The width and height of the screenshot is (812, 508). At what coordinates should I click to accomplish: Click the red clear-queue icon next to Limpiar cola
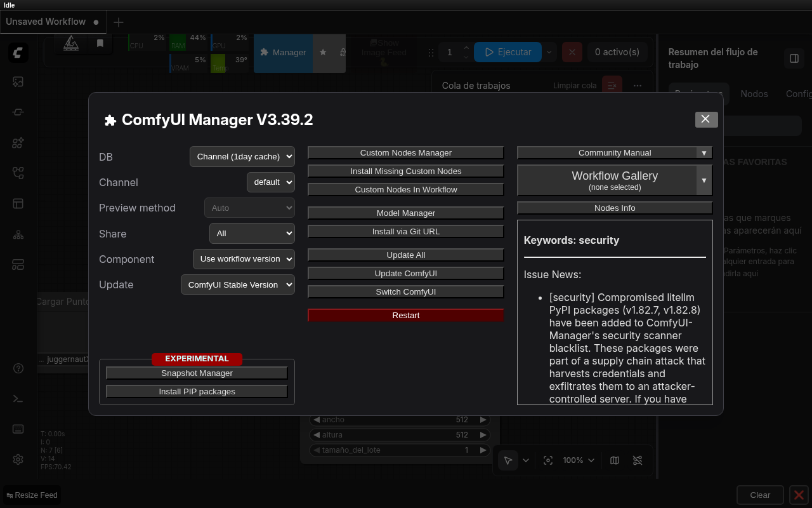612,85
